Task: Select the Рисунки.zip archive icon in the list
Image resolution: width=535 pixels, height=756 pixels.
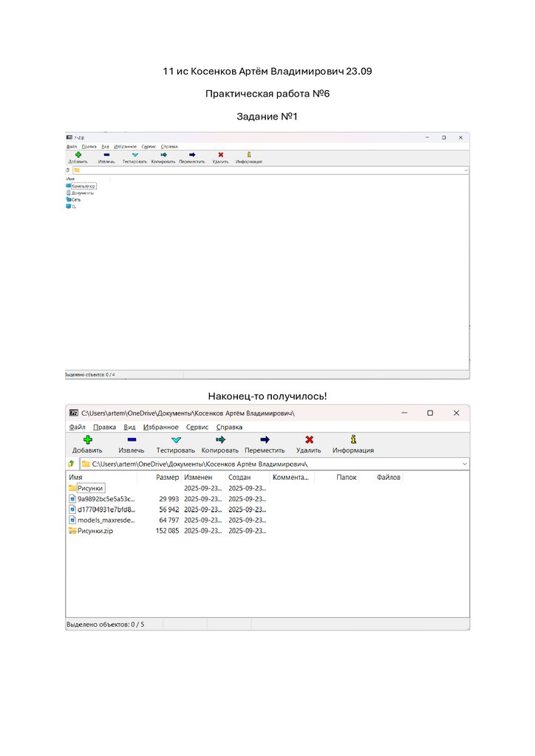Action: pos(72,531)
